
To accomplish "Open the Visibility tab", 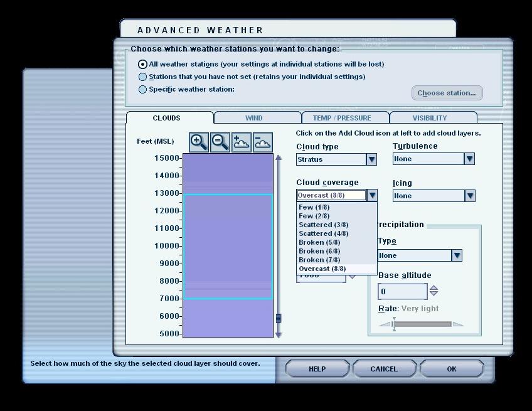I will click(430, 118).
